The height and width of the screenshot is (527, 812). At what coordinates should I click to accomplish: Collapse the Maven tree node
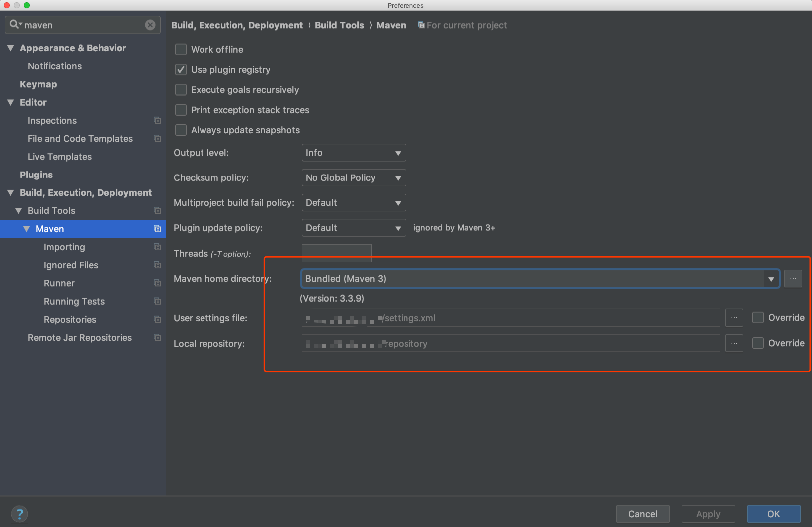(x=26, y=229)
